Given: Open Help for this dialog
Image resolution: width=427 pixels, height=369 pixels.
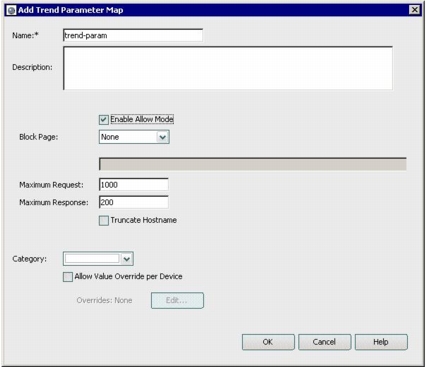Looking at the screenshot, I should (x=381, y=342).
